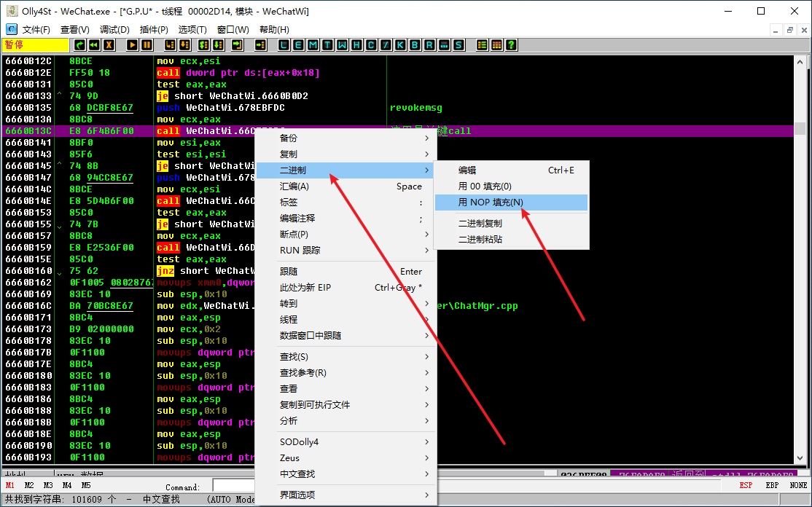Click the Execute Till Return toolbar icon
The image size is (812, 507).
[x=237, y=45]
